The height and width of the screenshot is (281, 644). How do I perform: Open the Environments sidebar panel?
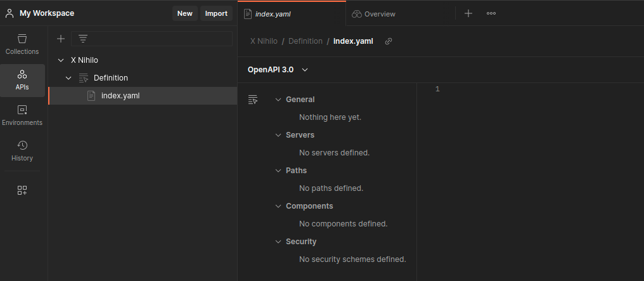tap(22, 115)
